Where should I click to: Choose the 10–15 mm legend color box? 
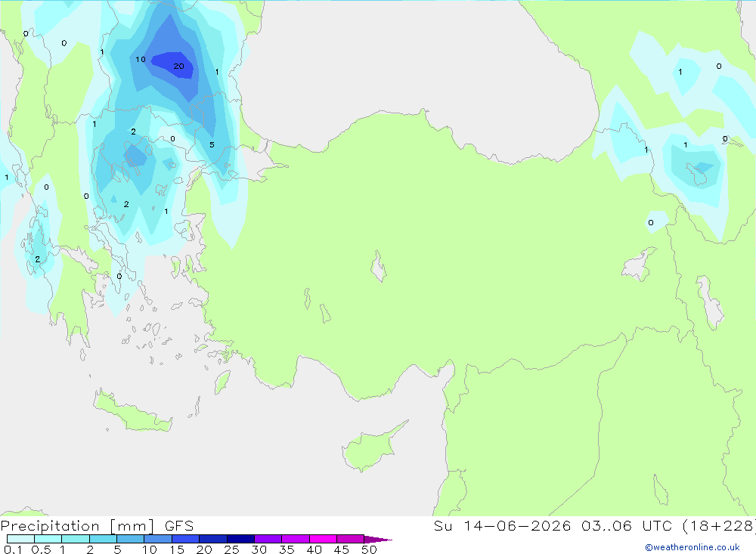(x=158, y=539)
